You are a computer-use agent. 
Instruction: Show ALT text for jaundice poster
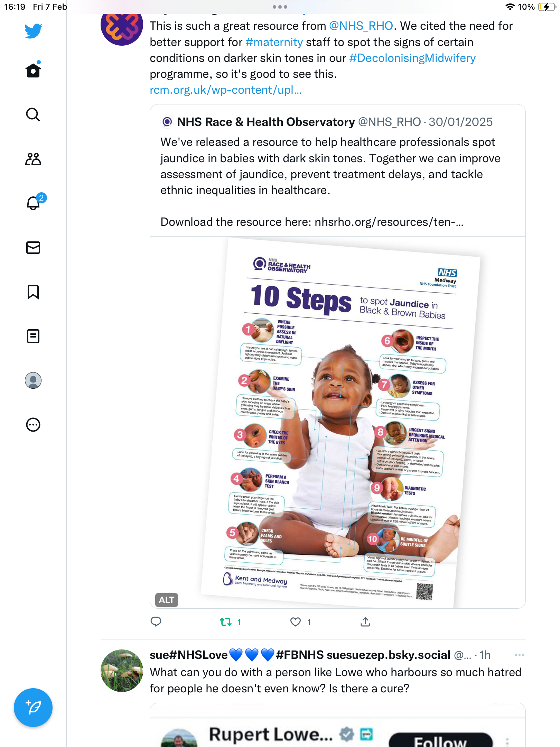pos(167,600)
